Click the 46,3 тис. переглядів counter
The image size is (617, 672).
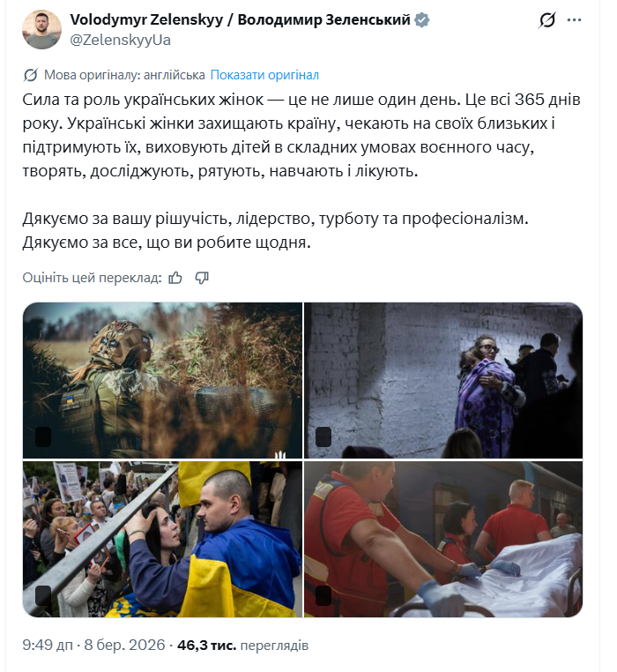[x=242, y=645]
